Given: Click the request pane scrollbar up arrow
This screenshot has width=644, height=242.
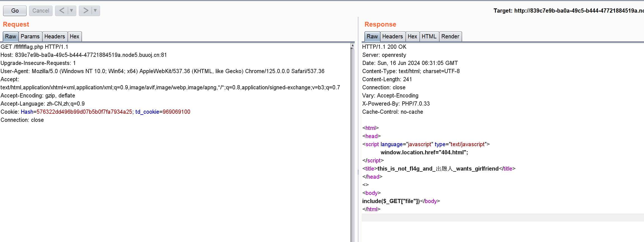Looking at the screenshot, I should [x=352, y=45].
